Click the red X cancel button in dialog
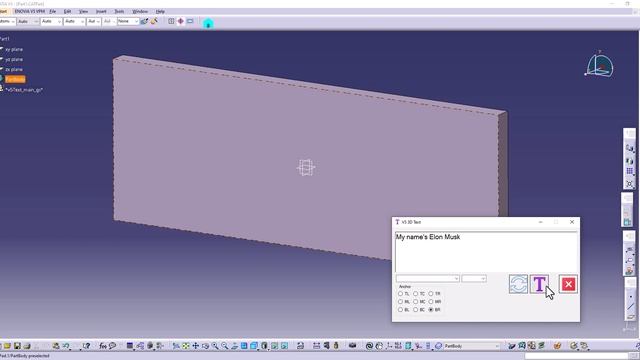 tap(568, 284)
